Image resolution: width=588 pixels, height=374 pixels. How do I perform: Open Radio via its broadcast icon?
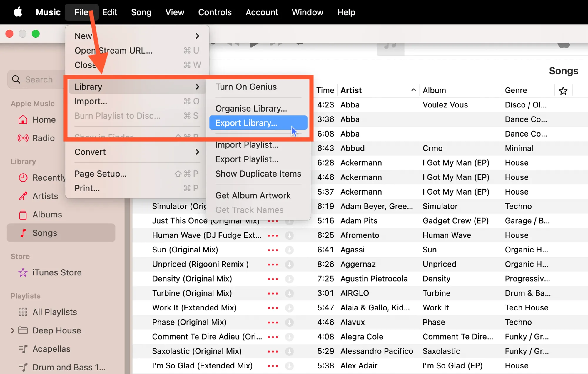(23, 138)
